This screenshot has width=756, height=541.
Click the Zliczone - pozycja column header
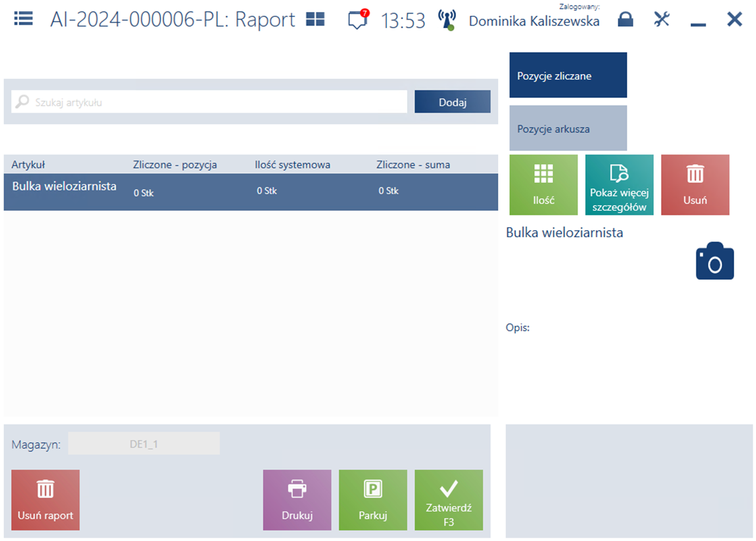(175, 165)
